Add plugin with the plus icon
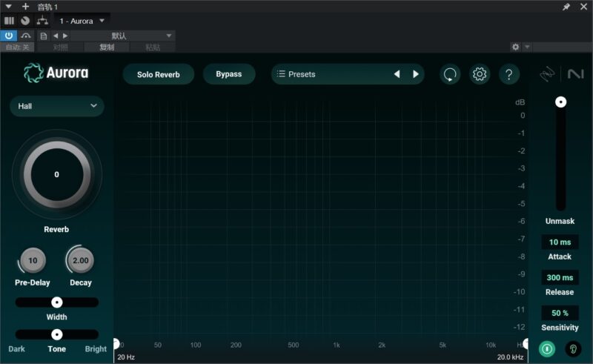 coord(25,7)
